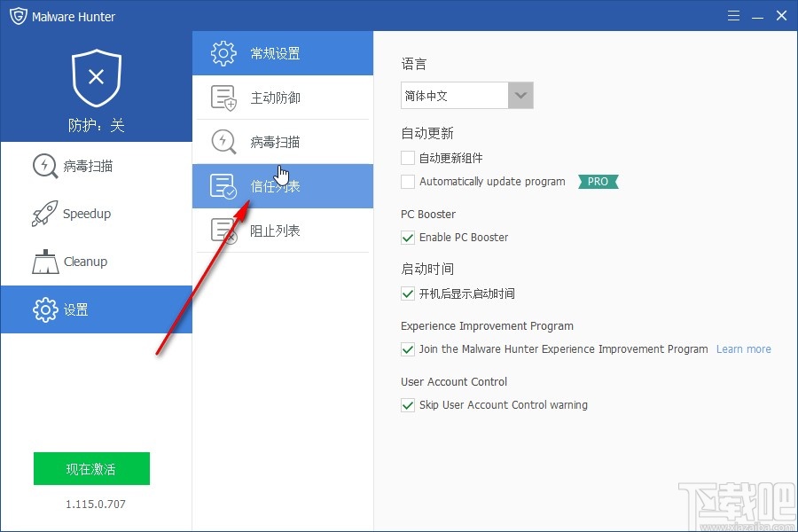This screenshot has height=532, width=798.
Task: Click the language selector dropdown arrow
Action: point(521,95)
